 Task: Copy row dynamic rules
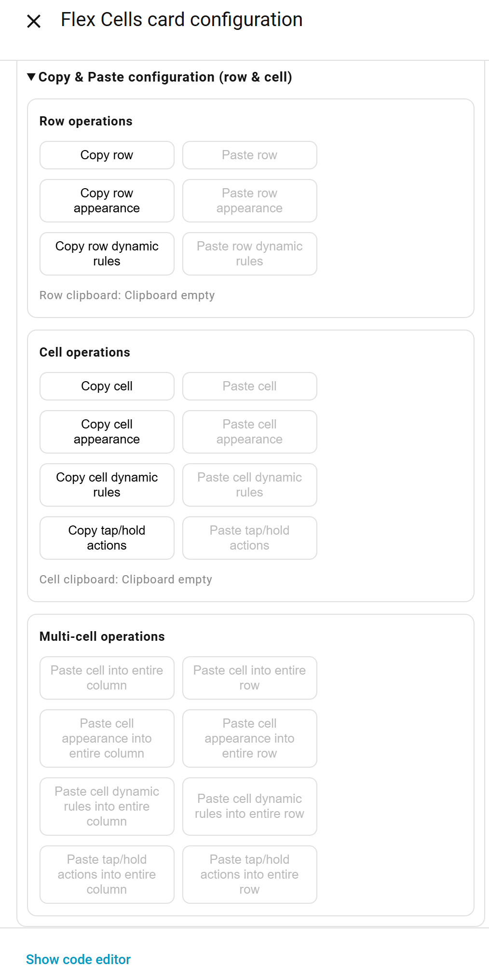click(107, 254)
